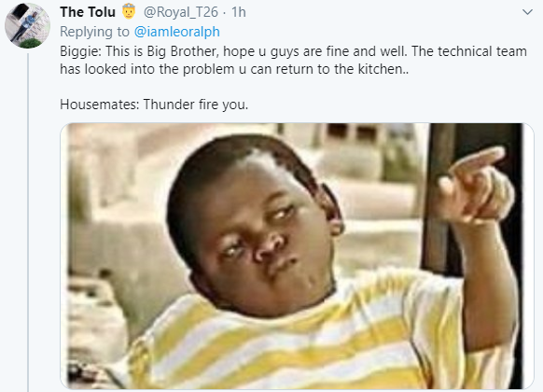Visit the @iamleoralph mention link
The image size is (543, 392).
coord(176,32)
